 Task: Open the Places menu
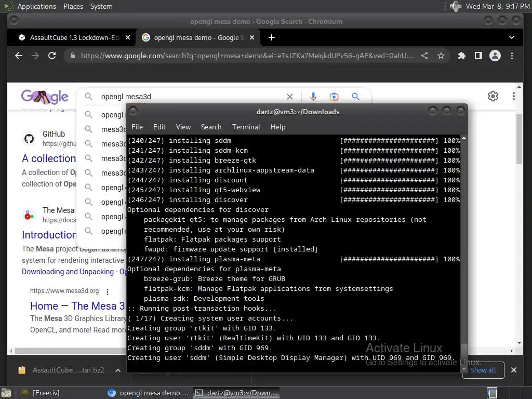point(73,6)
